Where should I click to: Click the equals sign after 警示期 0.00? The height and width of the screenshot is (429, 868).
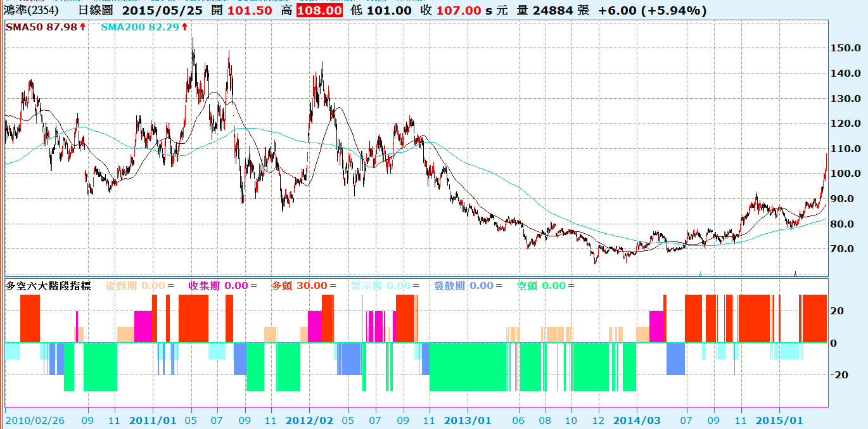pos(416,286)
